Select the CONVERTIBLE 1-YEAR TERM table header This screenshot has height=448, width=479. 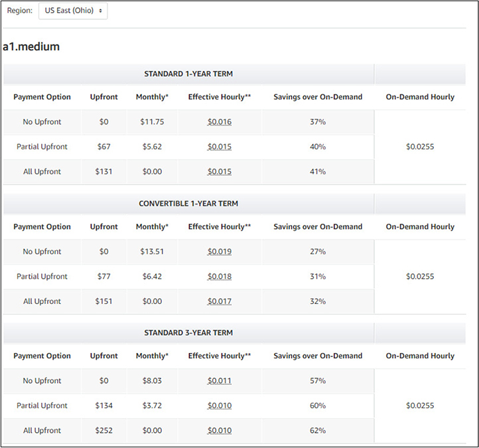(x=188, y=204)
